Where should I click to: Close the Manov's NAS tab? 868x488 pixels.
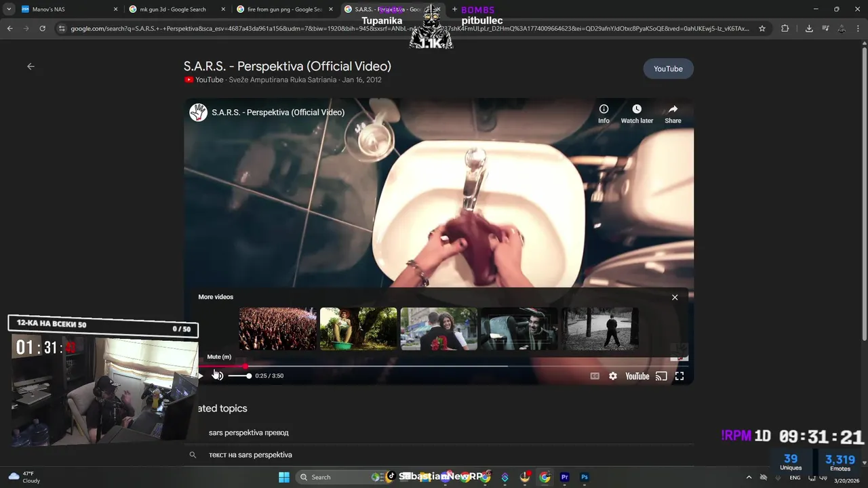[x=115, y=9]
